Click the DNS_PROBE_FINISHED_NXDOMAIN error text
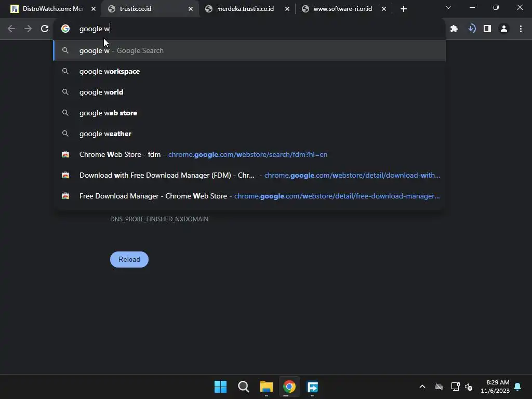Screen dimensions: 532x399 coord(159,219)
